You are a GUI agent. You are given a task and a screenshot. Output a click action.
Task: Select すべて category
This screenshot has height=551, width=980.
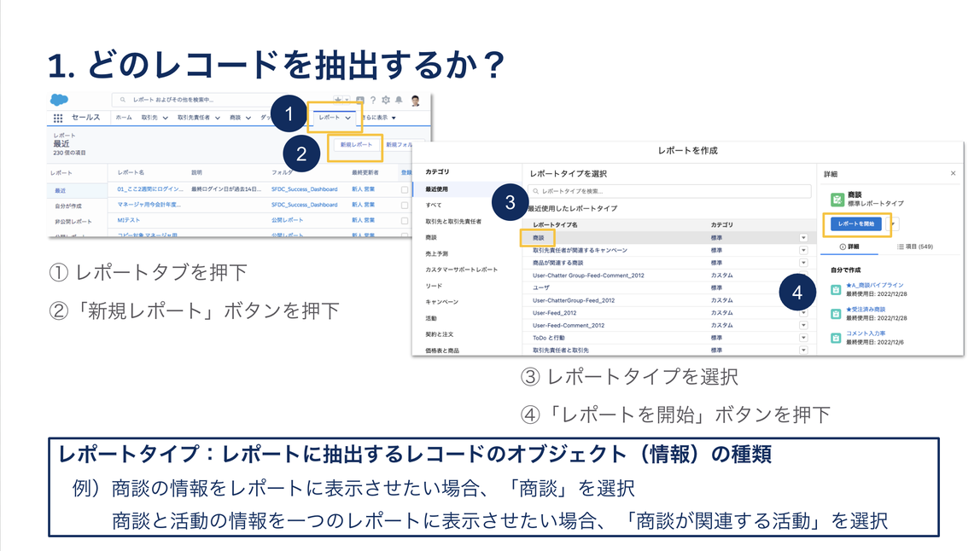(434, 205)
